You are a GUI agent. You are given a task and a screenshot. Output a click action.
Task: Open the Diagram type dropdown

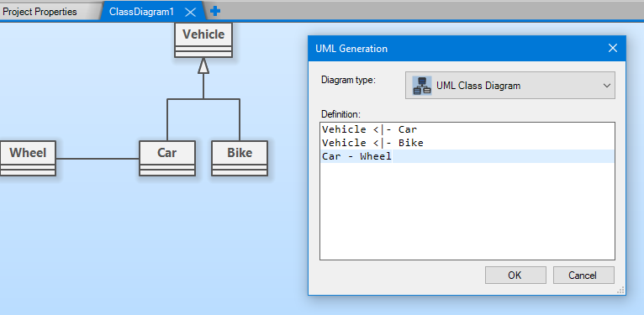pos(509,86)
